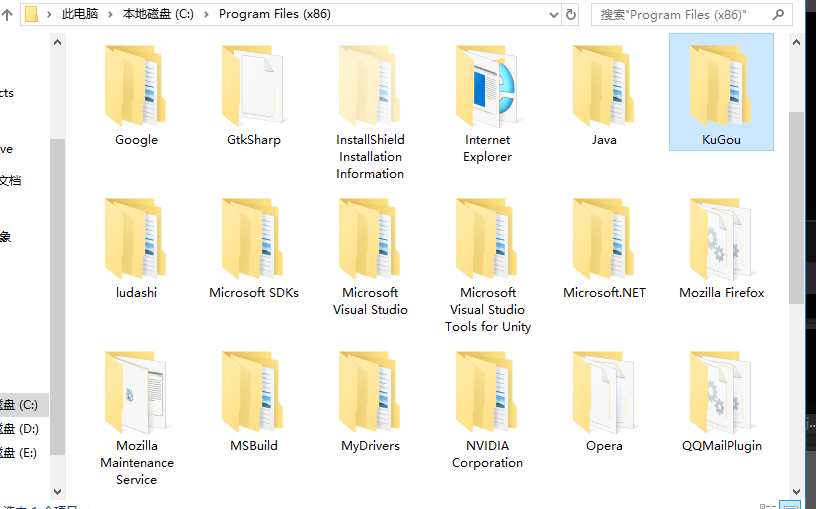The height and width of the screenshot is (509, 816).
Task: Select the (E:) drive in navigation pane
Action: 24,452
